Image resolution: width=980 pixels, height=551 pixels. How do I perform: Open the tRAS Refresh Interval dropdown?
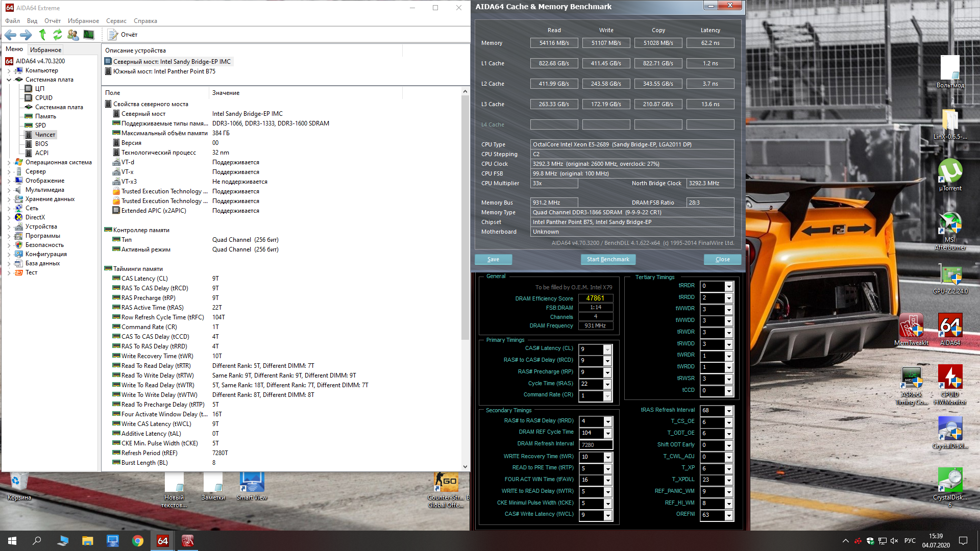click(x=729, y=411)
